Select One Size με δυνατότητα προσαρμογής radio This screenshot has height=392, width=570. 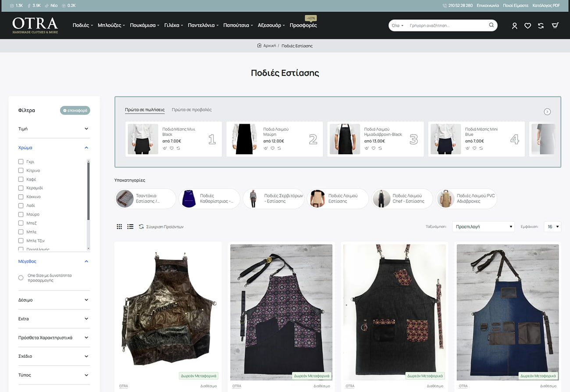[x=21, y=278]
